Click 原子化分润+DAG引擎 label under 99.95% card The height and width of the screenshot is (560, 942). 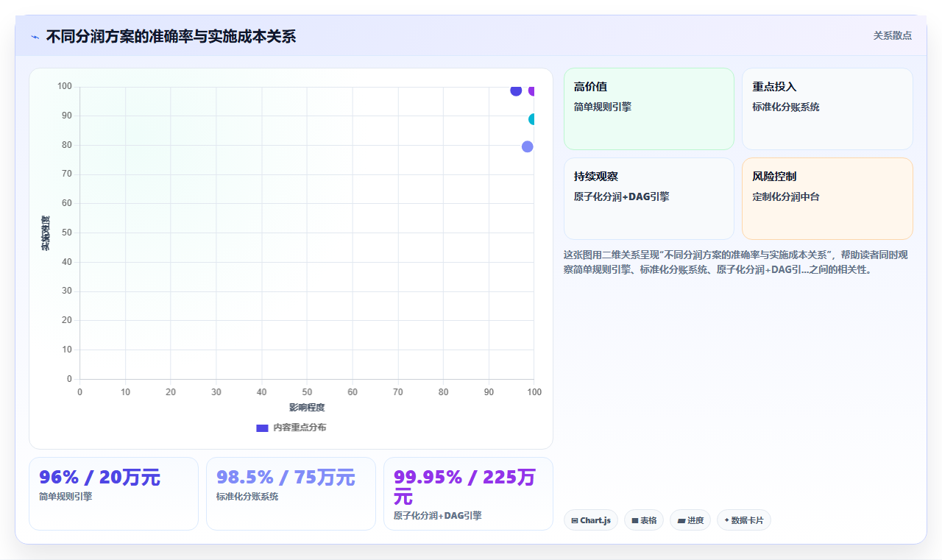click(x=438, y=516)
